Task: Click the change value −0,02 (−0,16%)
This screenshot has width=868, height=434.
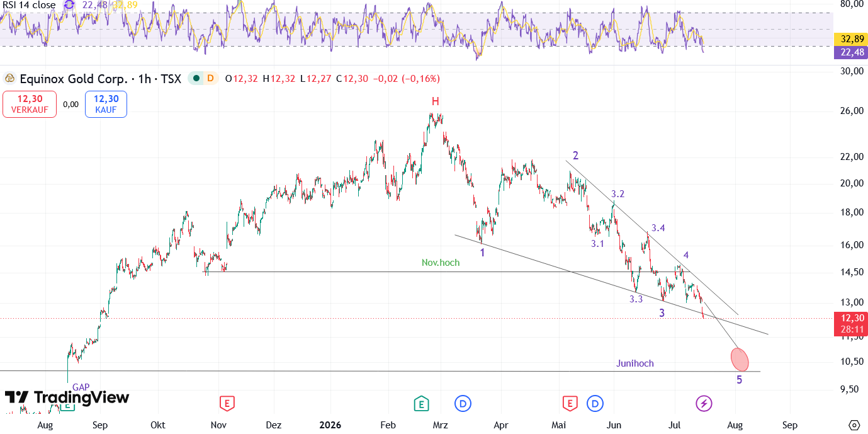Action: coord(406,79)
